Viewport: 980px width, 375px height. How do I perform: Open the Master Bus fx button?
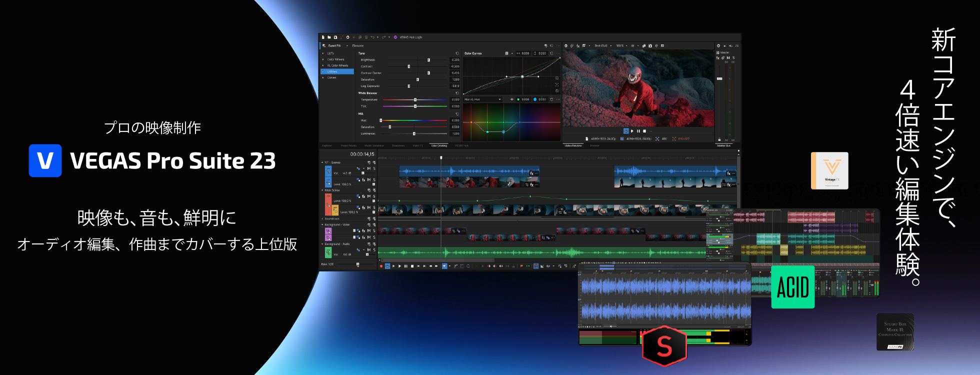pos(717,58)
